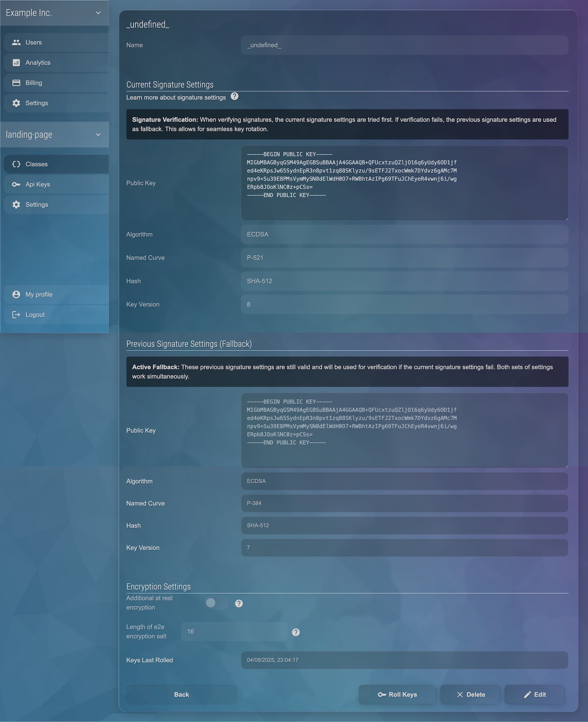Click the Classes curly braces icon
The height and width of the screenshot is (722, 588).
(x=16, y=164)
